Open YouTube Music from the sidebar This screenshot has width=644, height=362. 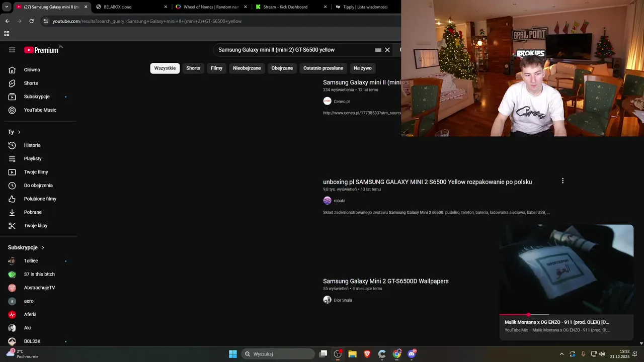pyautogui.click(x=40, y=110)
